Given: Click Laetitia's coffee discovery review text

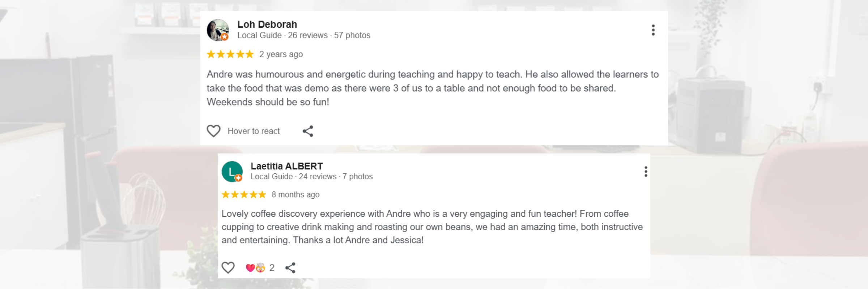Looking at the screenshot, I should 432,227.
